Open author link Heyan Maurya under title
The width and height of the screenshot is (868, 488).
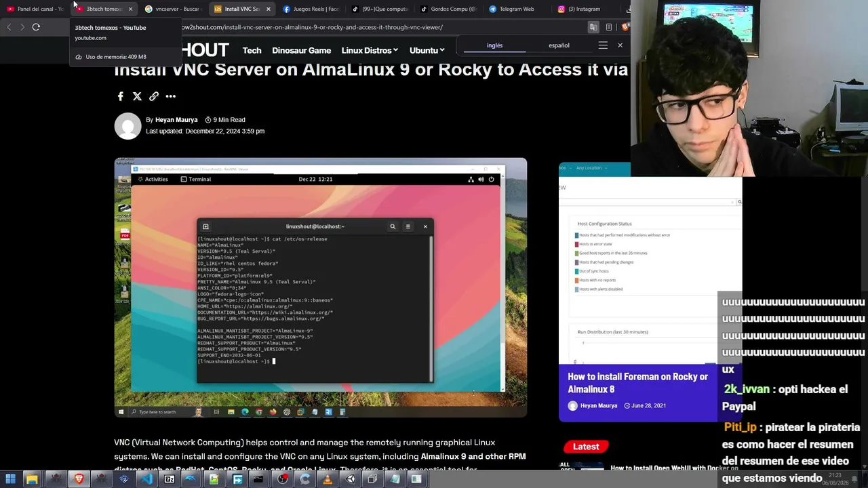click(x=176, y=120)
